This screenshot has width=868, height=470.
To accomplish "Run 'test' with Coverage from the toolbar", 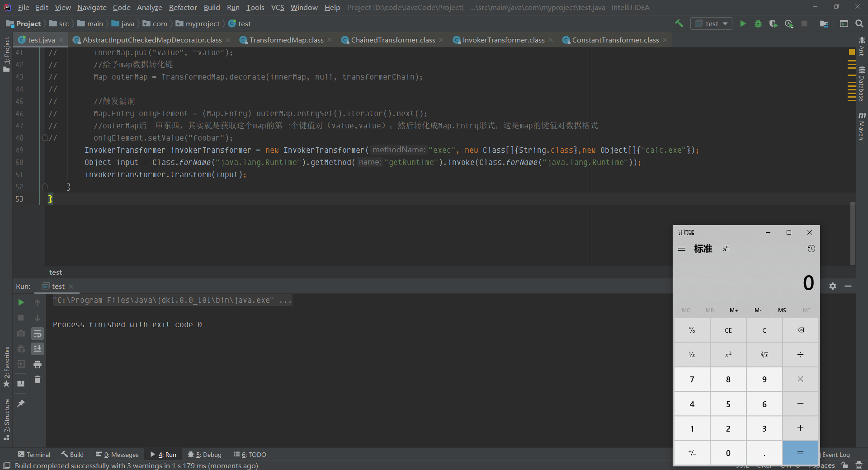I will 774,23.
